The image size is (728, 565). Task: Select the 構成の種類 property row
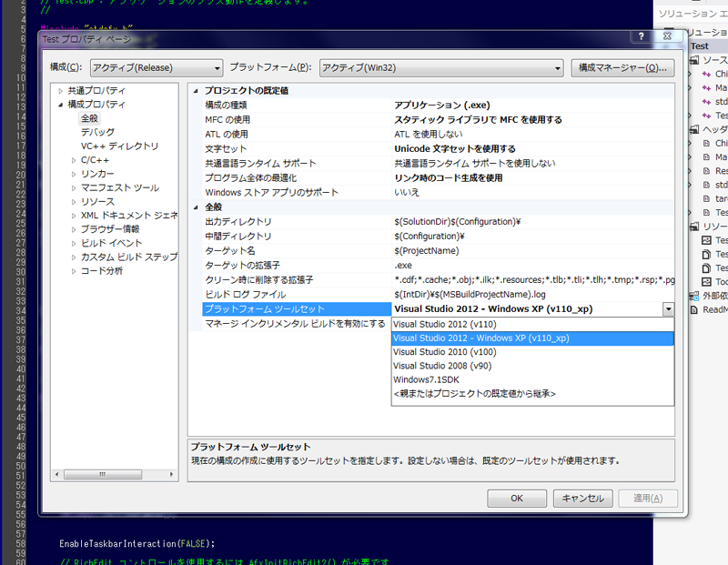point(438,106)
